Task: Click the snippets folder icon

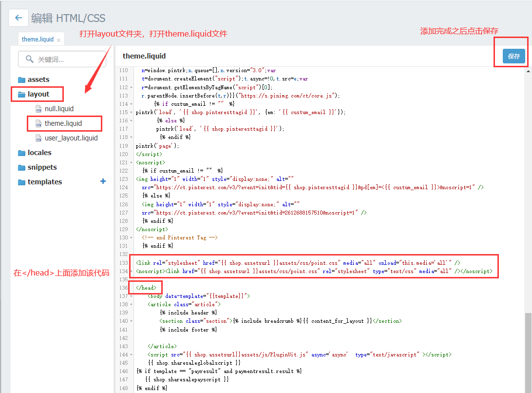Action: [x=22, y=167]
